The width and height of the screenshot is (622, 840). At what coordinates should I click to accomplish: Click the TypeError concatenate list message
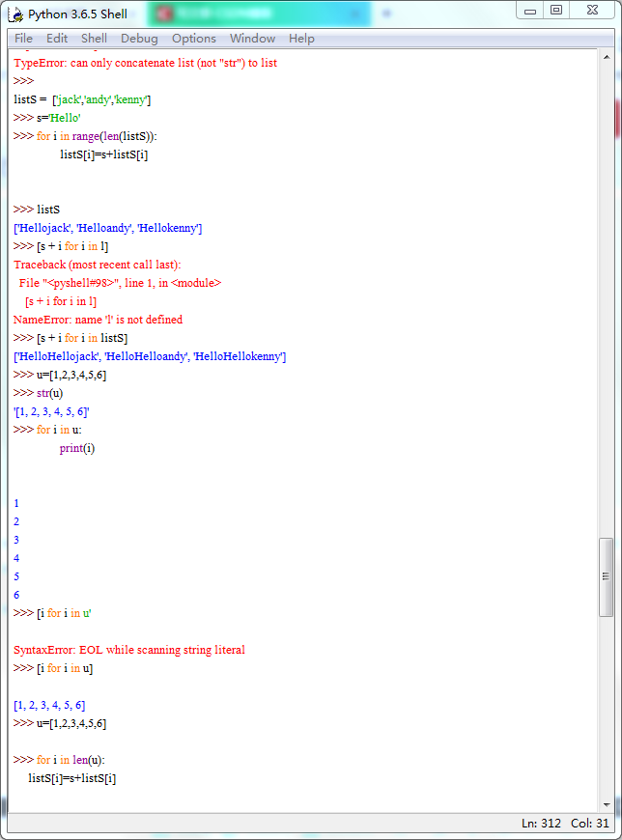pyautogui.click(x=145, y=63)
